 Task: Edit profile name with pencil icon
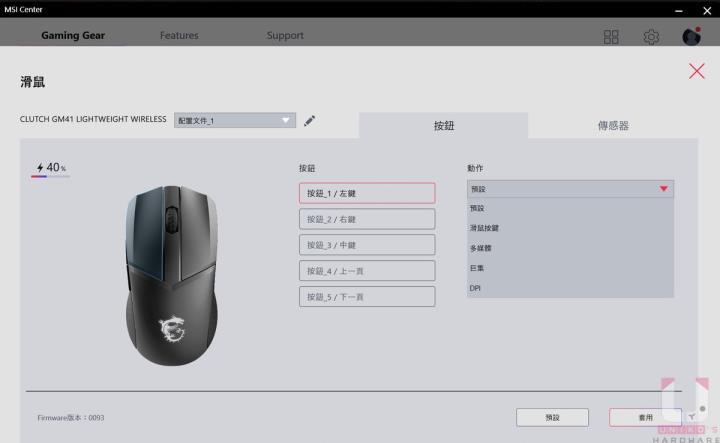click(309, 121)
